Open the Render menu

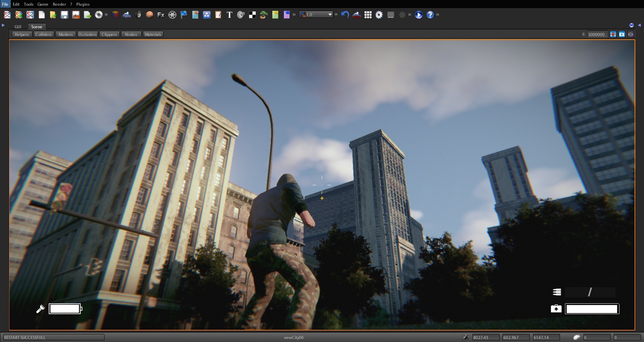pyautogui.click(x=59, y=4)
